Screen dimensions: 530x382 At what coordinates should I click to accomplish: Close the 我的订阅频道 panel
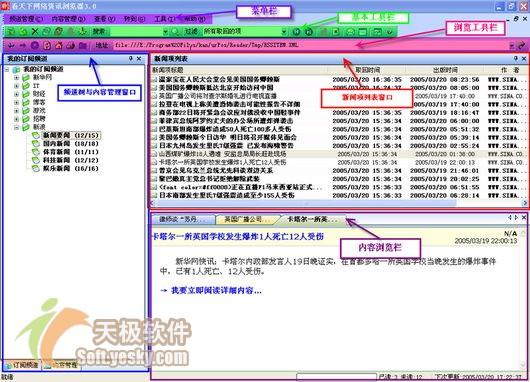(139, 58)
